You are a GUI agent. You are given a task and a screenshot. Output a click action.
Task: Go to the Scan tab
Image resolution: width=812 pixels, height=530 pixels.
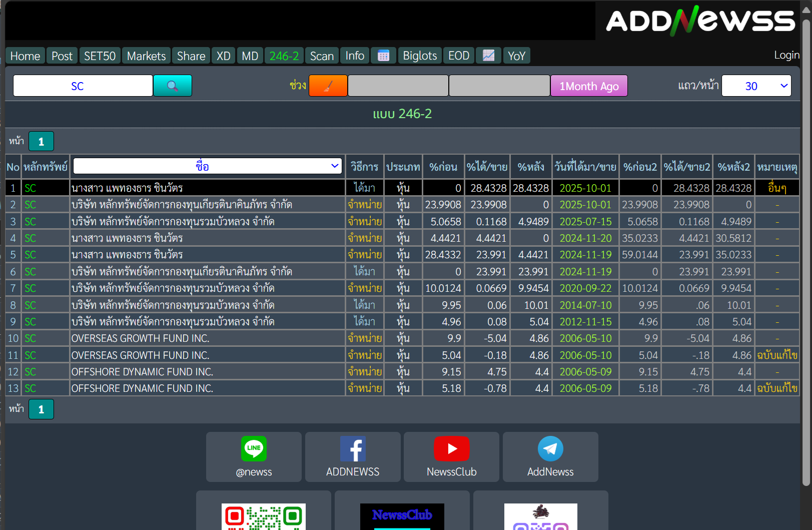click(x=322, y=56)
